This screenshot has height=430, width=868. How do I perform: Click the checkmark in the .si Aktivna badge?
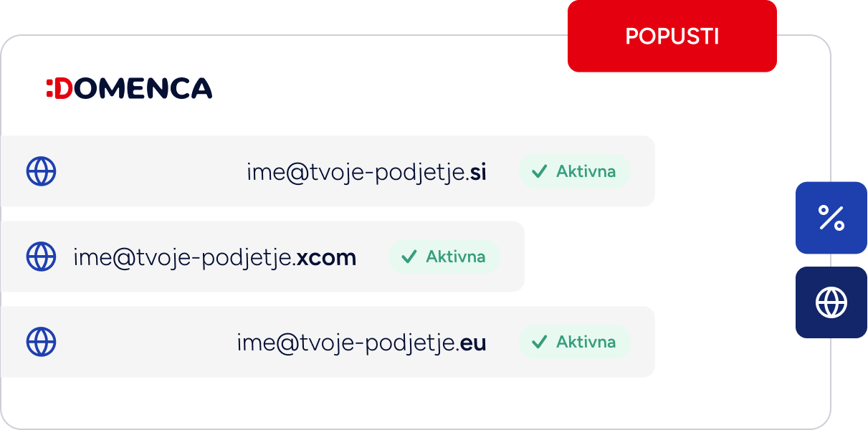tap(540, 171)
